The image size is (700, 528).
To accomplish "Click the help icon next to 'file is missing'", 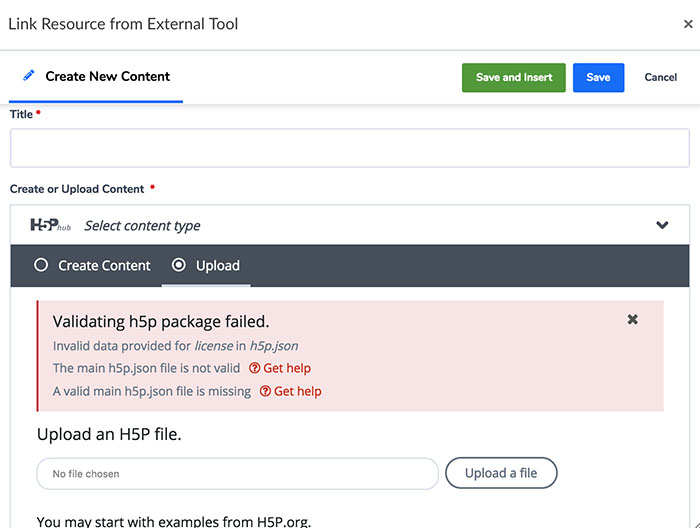I will tap(265, 391).
